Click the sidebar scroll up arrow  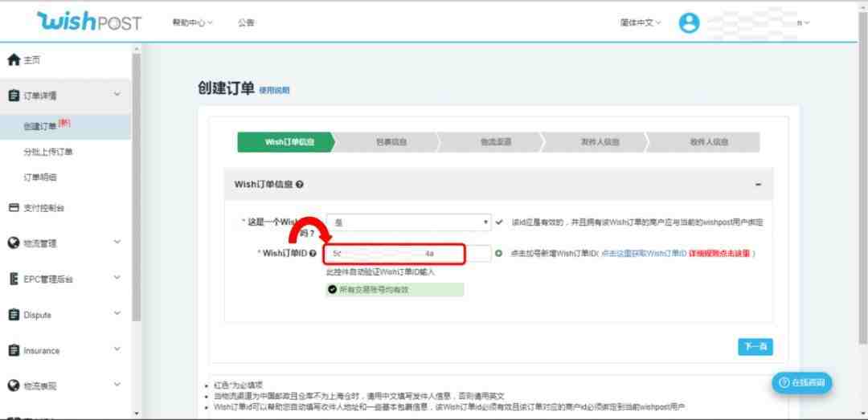click(x=136, y=49)
